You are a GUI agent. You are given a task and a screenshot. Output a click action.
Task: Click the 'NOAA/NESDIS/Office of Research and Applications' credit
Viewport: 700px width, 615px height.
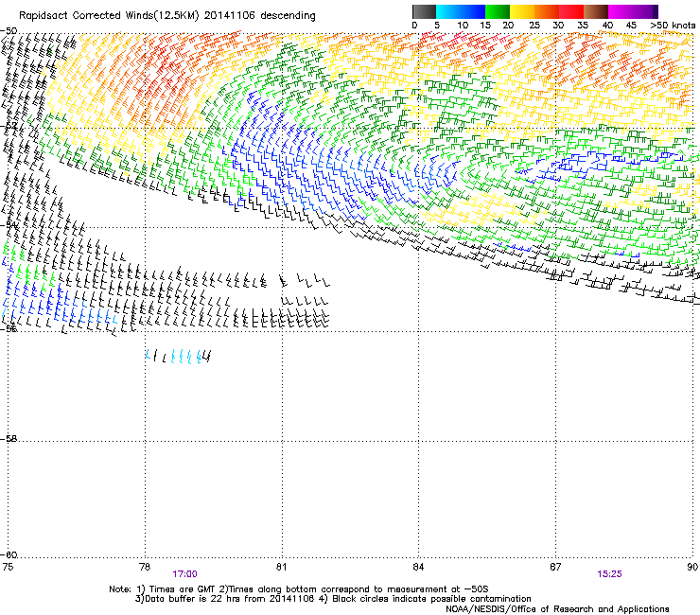point(557,609)
